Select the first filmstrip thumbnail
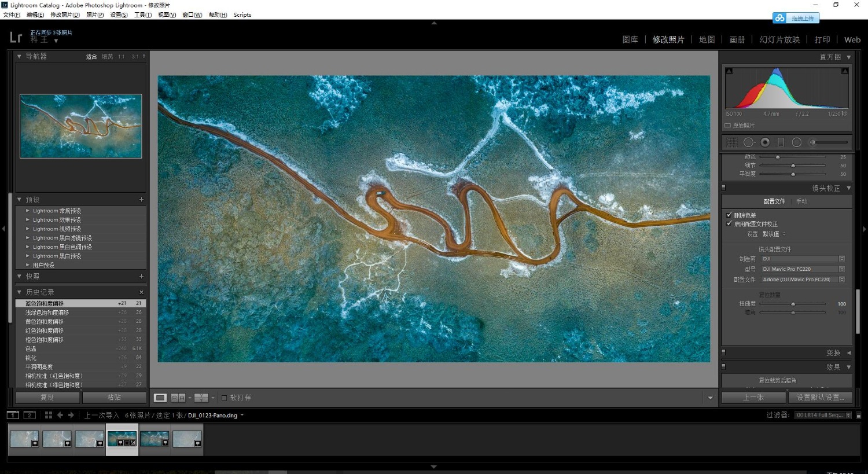The height and width of the screenshot is (474, 868). pos(24,439)
